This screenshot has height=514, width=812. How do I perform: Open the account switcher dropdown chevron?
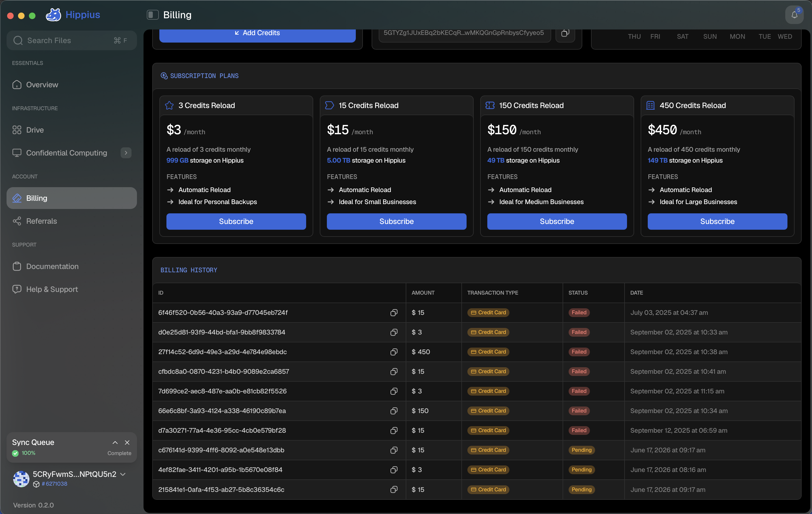pyautogui.click(x=123, y=474)
